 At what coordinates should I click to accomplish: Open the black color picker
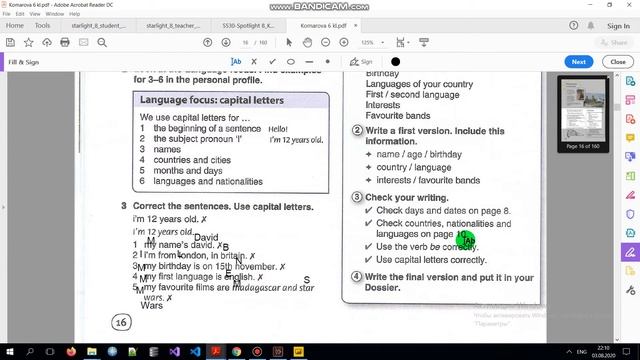pos(395,62)
